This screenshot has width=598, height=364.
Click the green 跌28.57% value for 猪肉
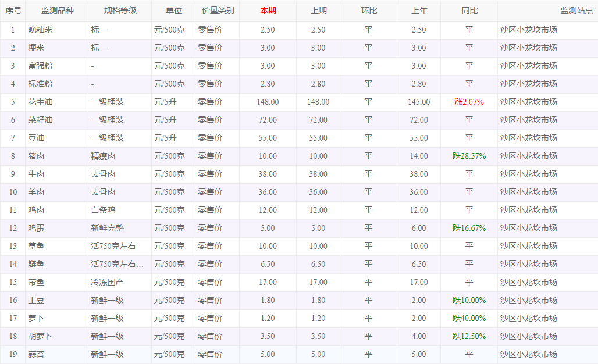coord(469,156)
